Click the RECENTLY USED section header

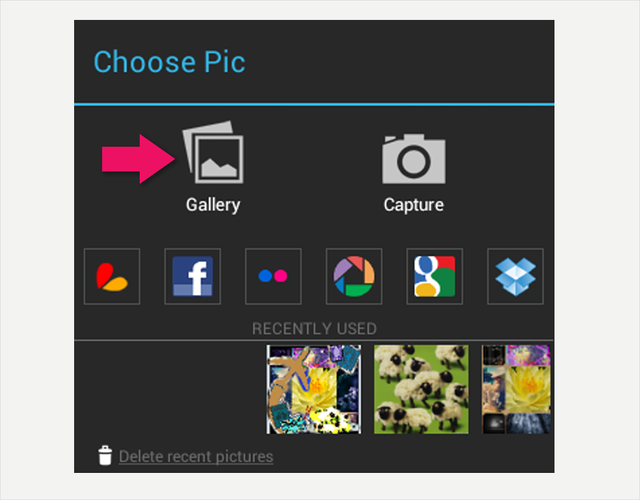(x=314, y=329)
